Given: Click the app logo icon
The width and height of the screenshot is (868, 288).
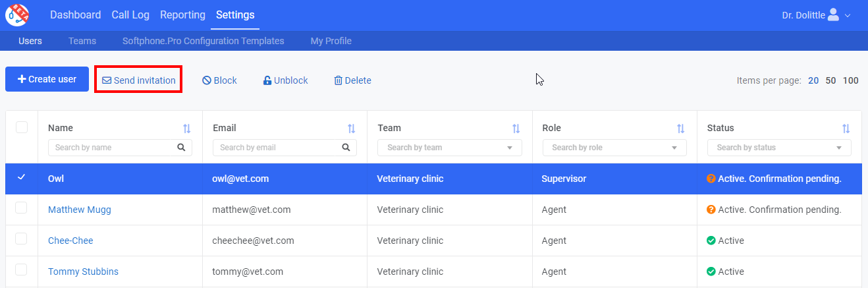Looking at the screenshot, I should (x=16, y=15).
